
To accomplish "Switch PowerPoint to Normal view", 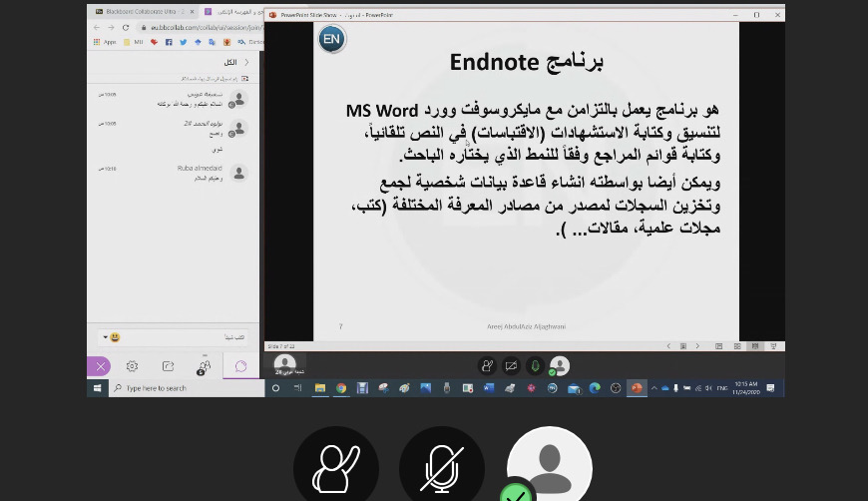I will pos(718,346).
